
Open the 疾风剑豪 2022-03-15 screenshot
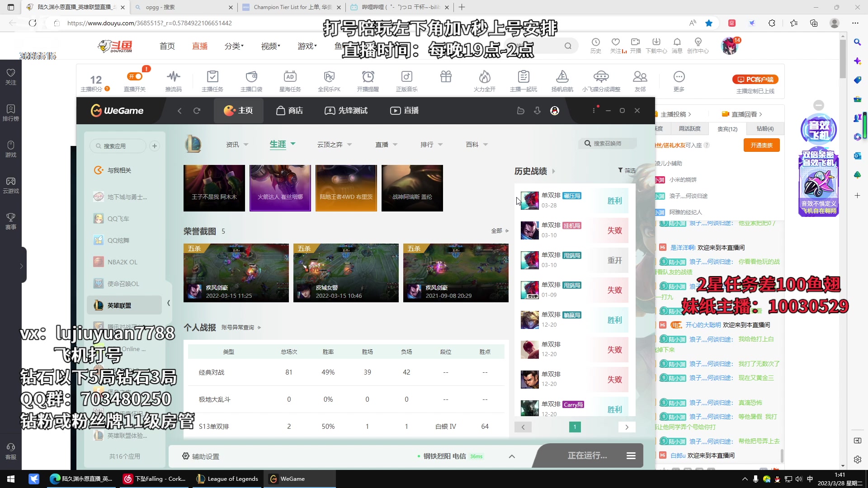pyautogui.click(x=236, y=273)
